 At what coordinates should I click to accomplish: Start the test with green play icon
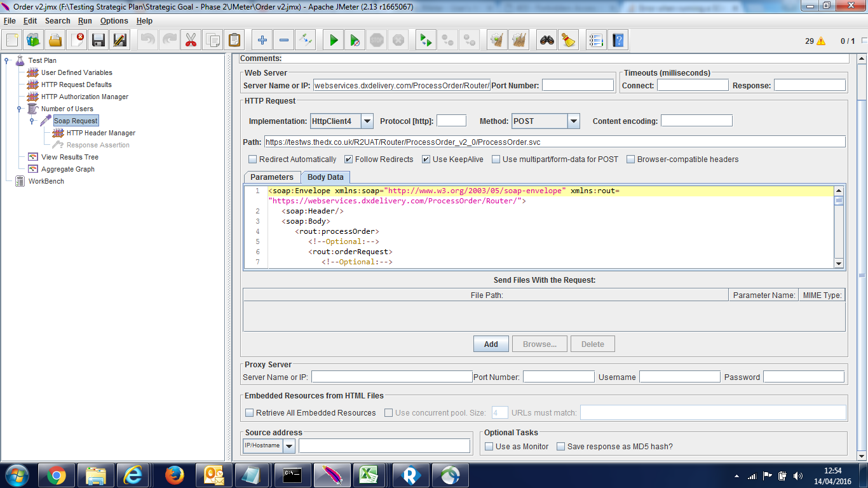click(333, 40)
